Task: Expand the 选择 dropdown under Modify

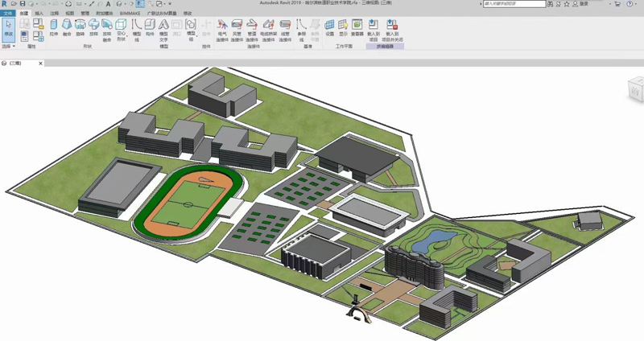Action: [8, 47]
